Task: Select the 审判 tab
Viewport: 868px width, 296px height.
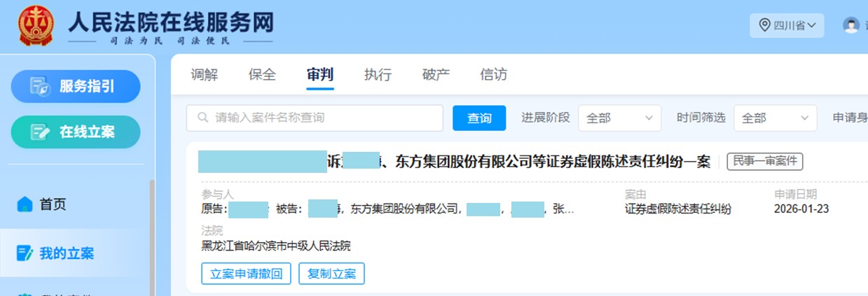Action: (x=320, y=75)
